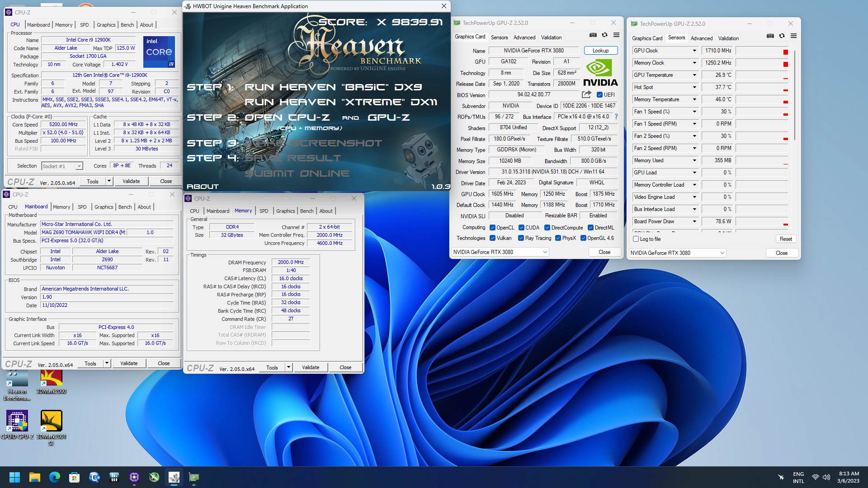Click the clock and date in taskbar

[x=849, y=477]
